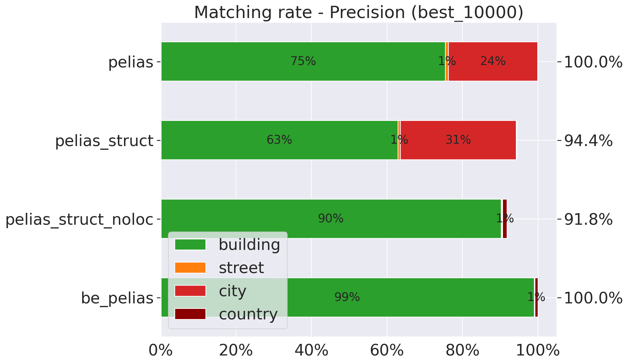Click the orange street legend swatch
The width and height of the screenshot is (628, 364).
[190, 268]
